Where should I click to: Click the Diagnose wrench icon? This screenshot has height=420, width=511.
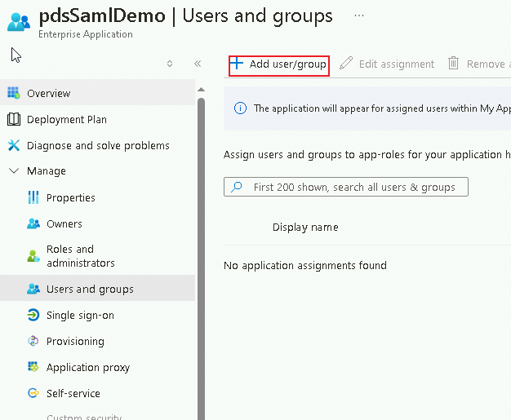[x=14, y=145]
